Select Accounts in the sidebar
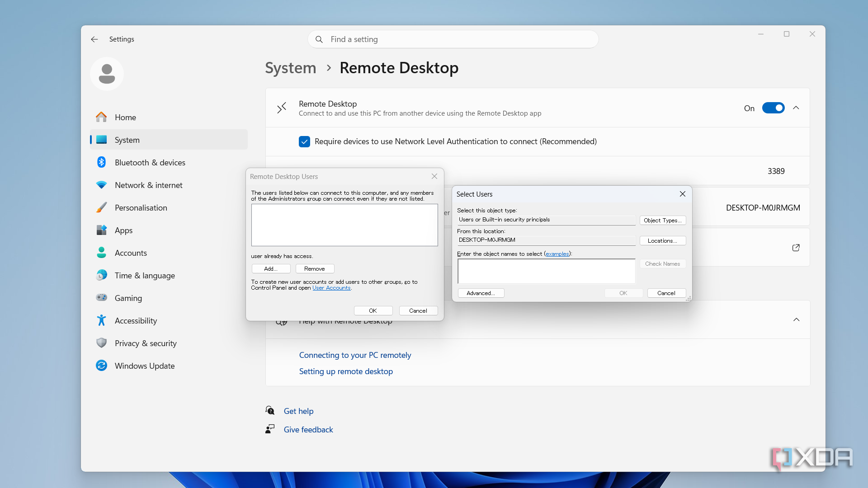 click(169, 253)
